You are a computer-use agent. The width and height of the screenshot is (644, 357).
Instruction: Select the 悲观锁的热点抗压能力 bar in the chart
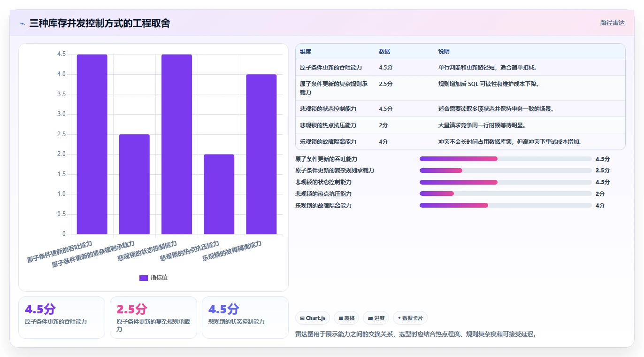click(x=219, y=194)
